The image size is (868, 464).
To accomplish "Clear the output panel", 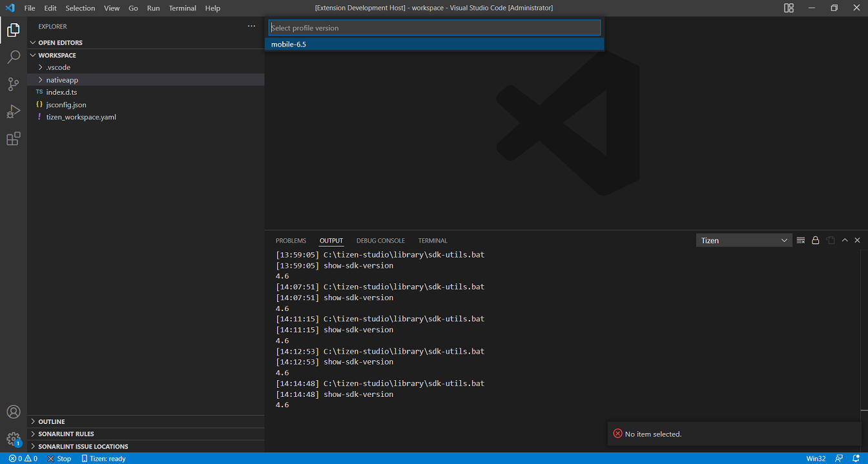I will (801, 240).
